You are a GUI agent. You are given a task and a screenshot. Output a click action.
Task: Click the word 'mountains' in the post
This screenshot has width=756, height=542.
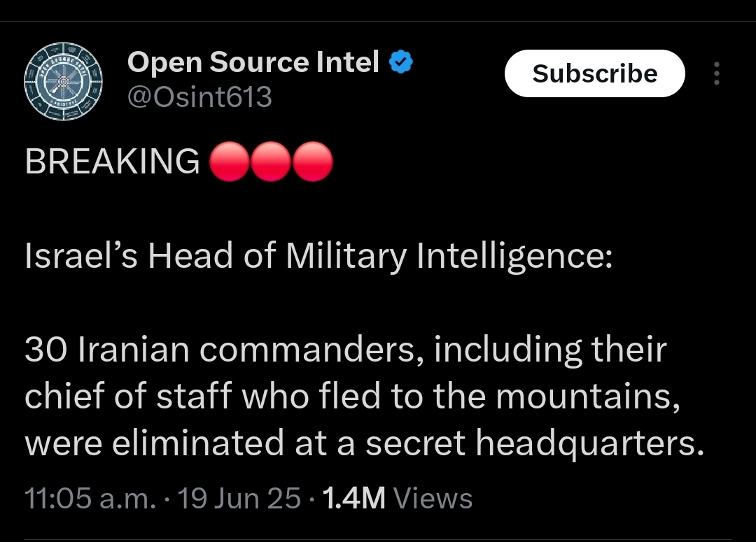click(x=588, y=397)
